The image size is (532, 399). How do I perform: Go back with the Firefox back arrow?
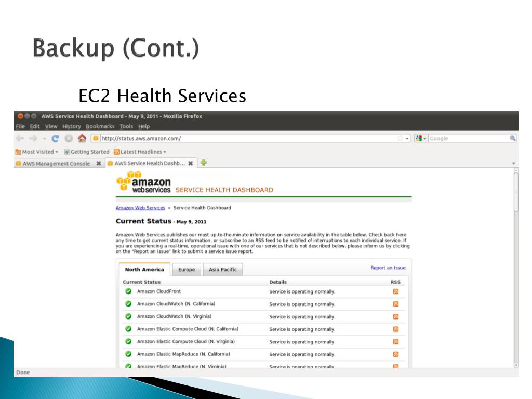tap(20, 138)
